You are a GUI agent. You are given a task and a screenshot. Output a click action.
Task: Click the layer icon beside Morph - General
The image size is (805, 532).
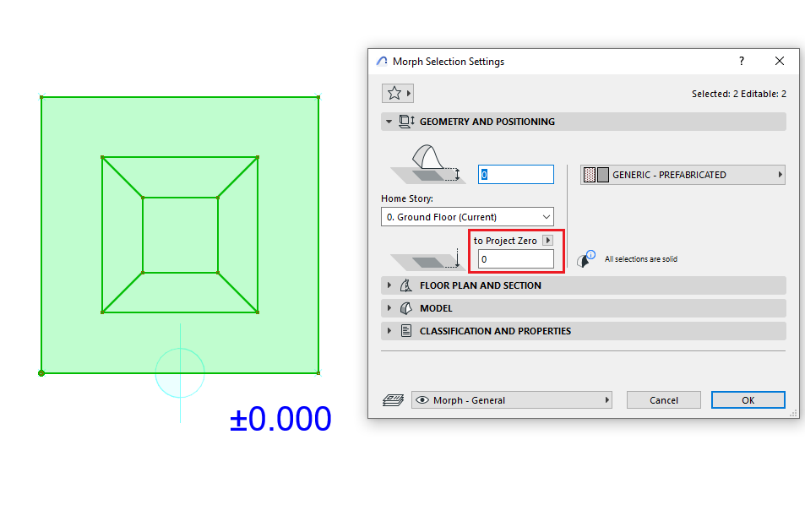[x=394, y=400]
